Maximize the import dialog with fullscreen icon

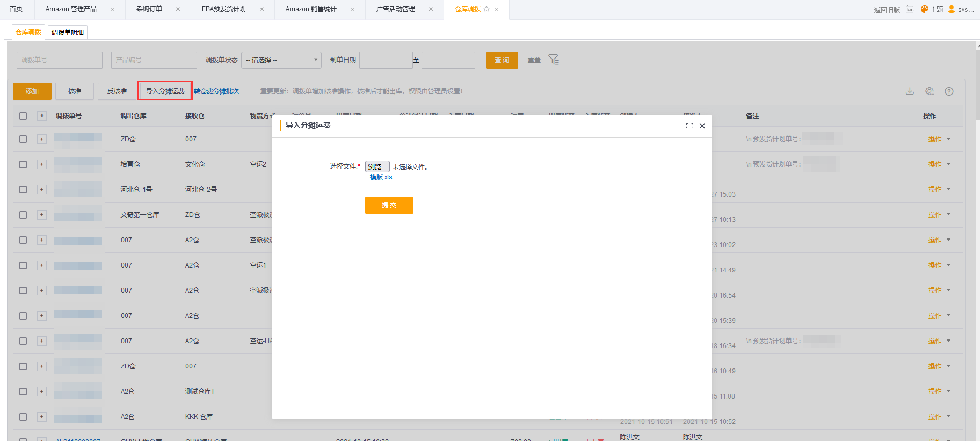pos(689,126)
